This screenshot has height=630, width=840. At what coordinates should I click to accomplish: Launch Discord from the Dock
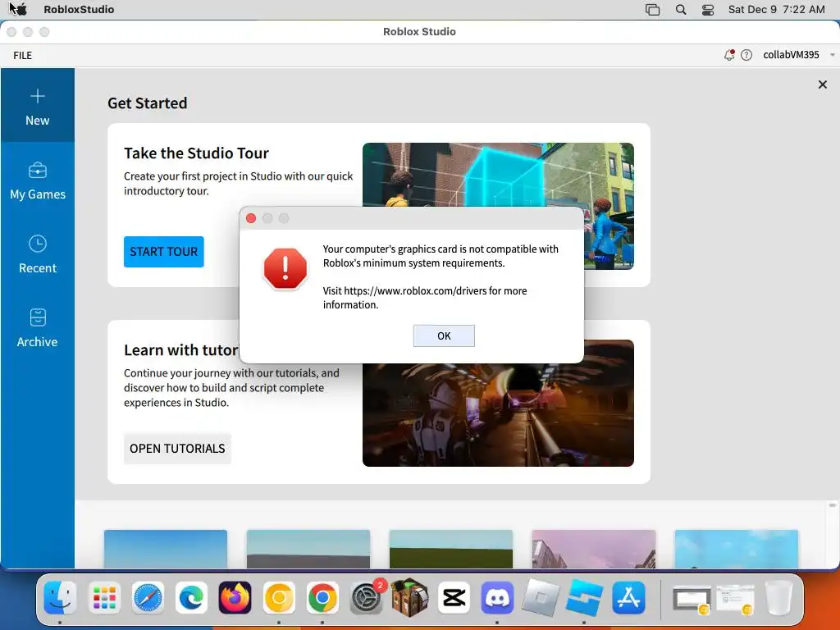point(497,597)
